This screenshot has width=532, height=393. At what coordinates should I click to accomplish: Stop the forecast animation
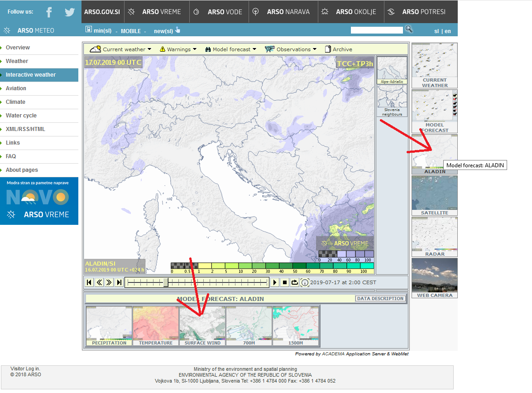pyautogui.click(x=285, y=282)
